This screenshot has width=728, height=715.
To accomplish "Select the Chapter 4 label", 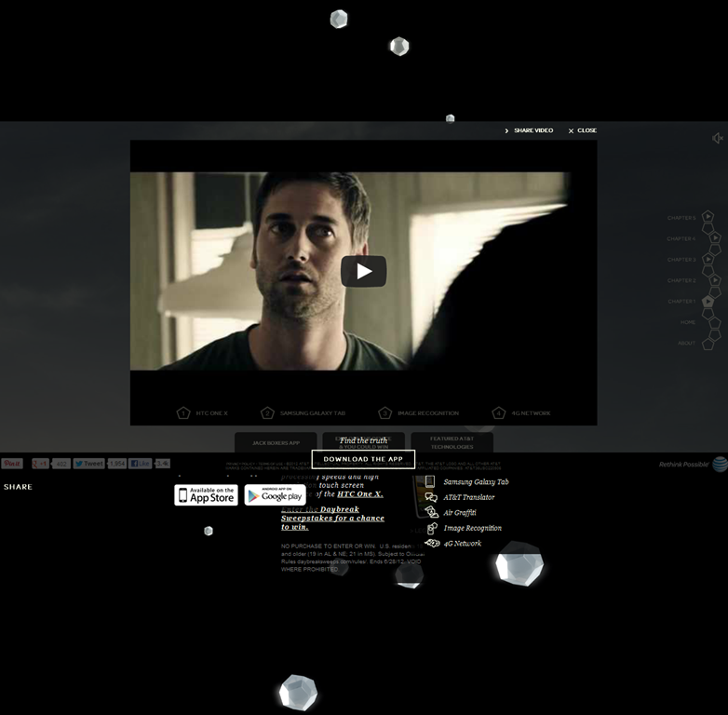I will [681, 238].
